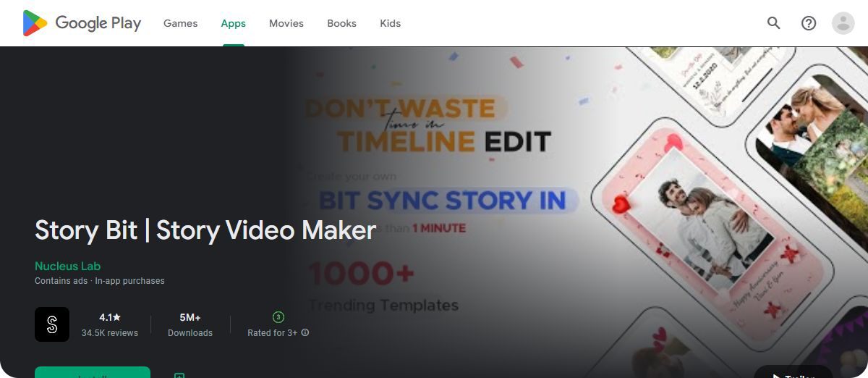The image size is (868, 378).
Task: Click the Google Play logo
Action: (82, 23)
